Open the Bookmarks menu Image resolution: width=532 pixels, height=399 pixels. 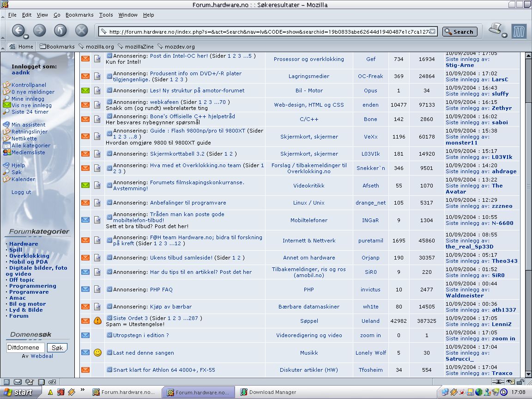79,15
